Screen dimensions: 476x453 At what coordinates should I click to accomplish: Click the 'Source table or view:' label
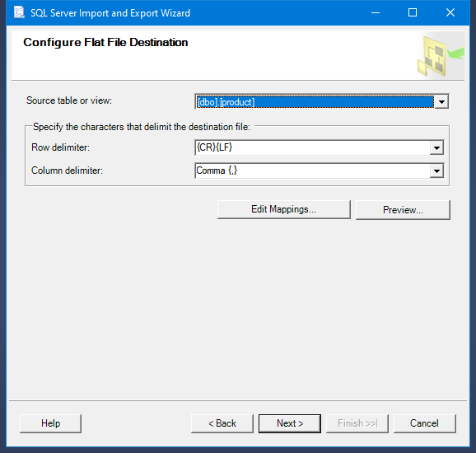(69, 100)
